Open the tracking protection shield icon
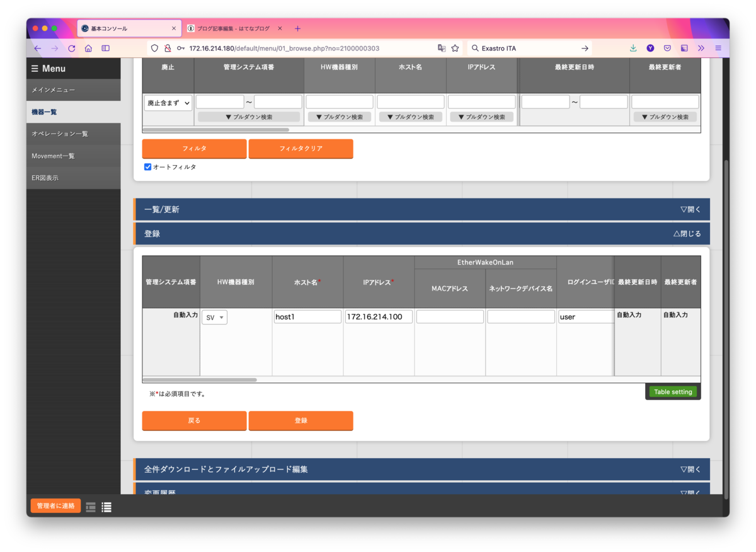The width and height of the screenshot is (756, 552). (x=154, y=48)
